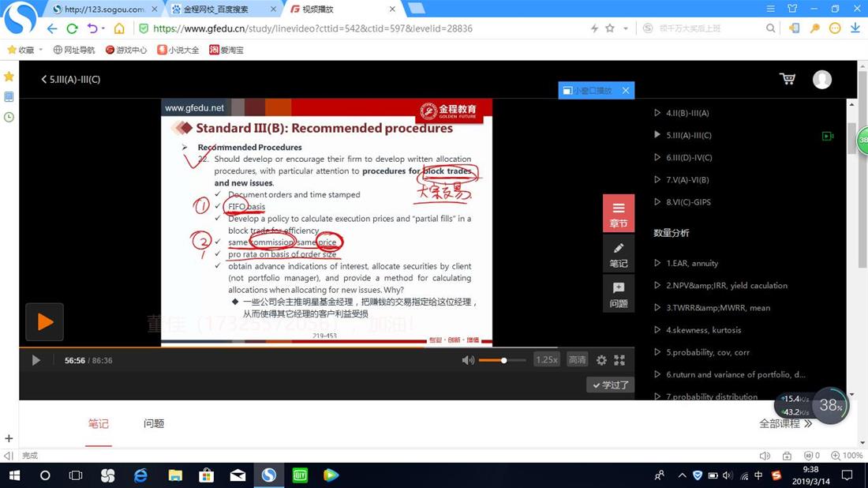Image resolution: width=868 pixels, height=488 pixels.
Task: Select the 笔记 tab below the video
Action: click(99, 424)
